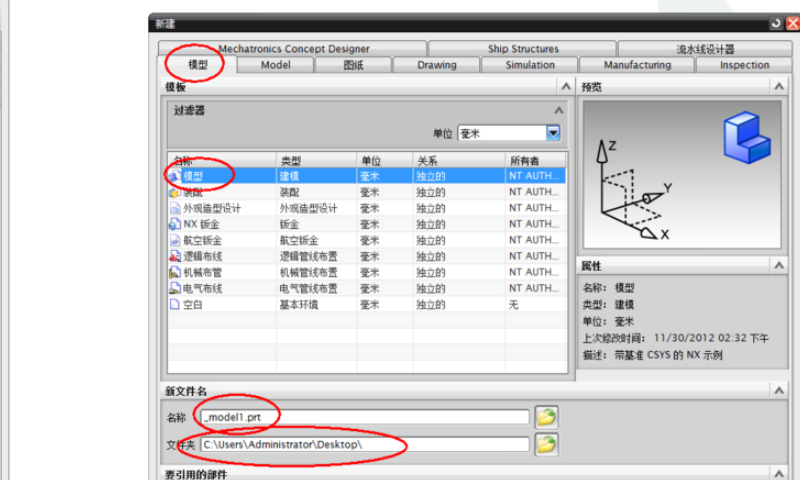The image size is (800, 480).
Task: Open the 单位 units dropdown
Action: (553, 133)
